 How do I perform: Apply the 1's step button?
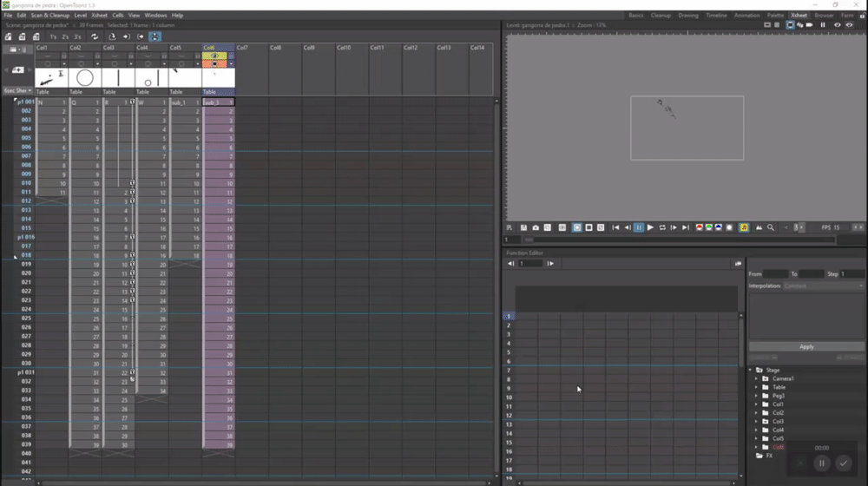click(x=53, y=36)
